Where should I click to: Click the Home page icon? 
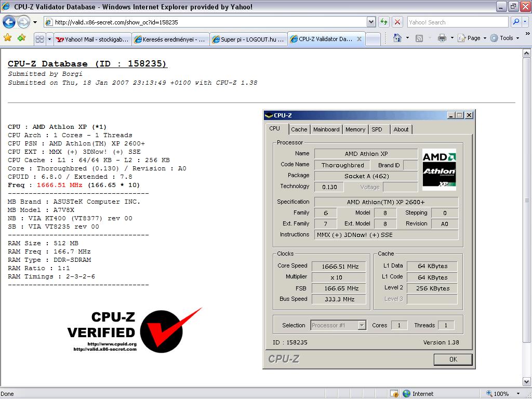click(397, 38)
